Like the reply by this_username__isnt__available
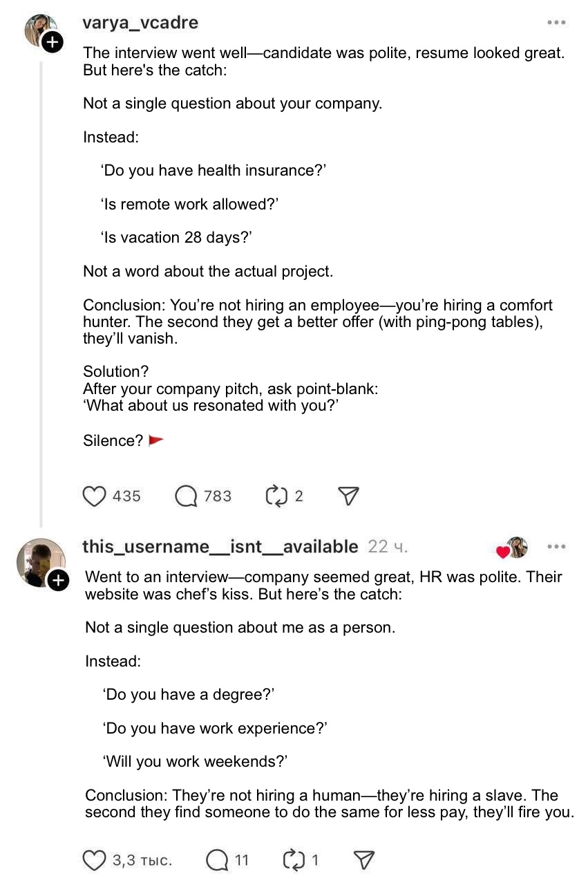The width and height of the screenshot is (588, 885). (x=94, y=860)
